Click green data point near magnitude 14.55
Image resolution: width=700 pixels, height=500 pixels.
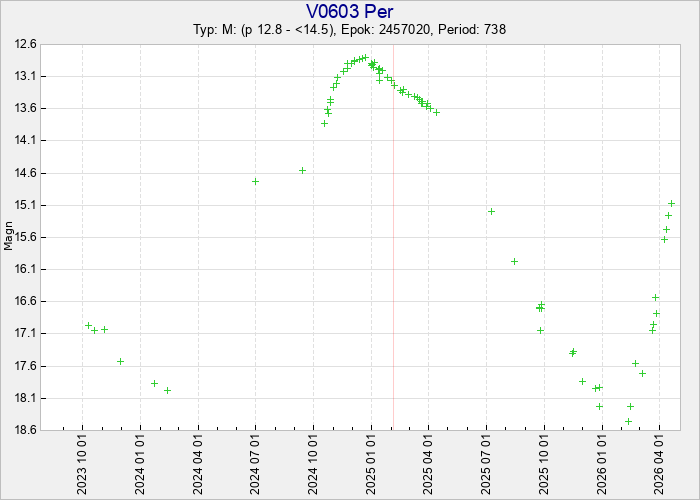click(x=302, y=170)
